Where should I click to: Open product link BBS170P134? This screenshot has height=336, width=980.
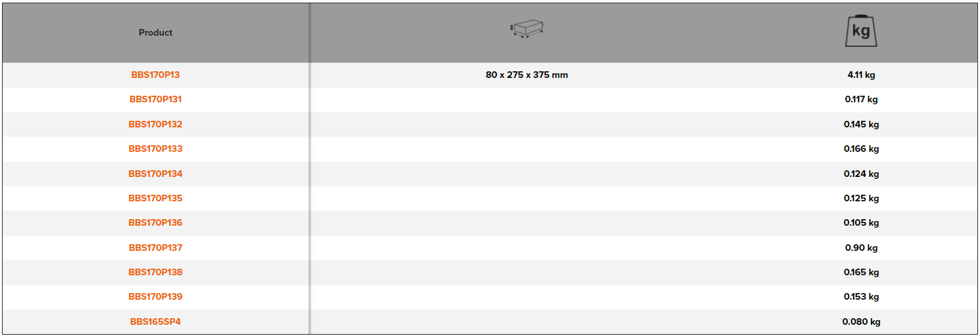155,174
